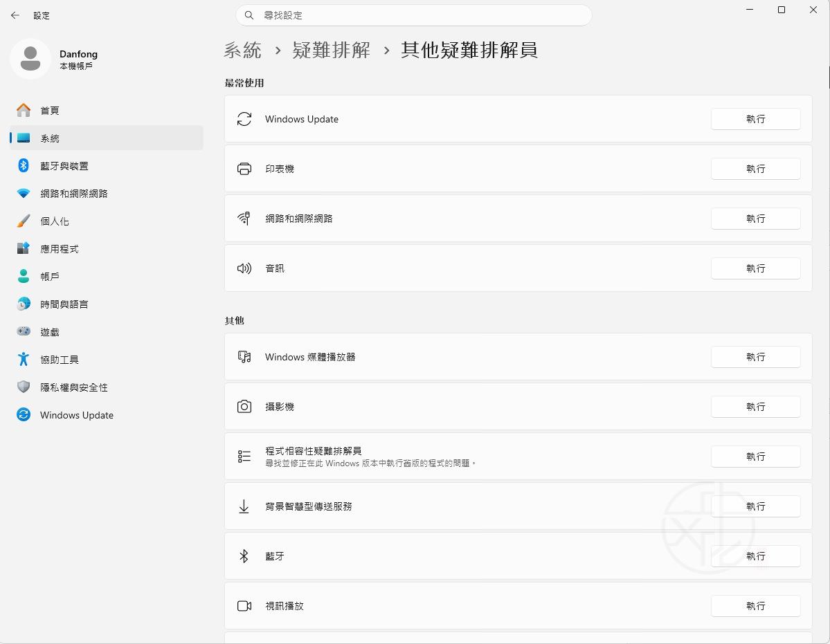This screenshot has height=644, width=830.
Task: Open 隱私權與安全性 settings
Action: coord(107,387)
